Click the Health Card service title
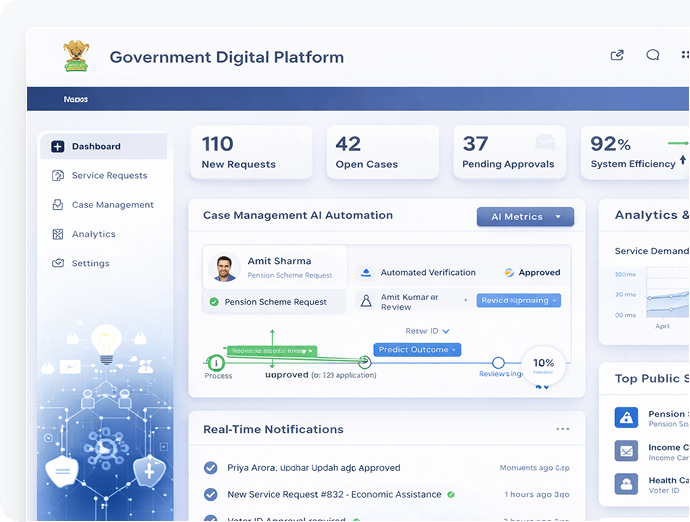690x522 pixels. point(668,480)
